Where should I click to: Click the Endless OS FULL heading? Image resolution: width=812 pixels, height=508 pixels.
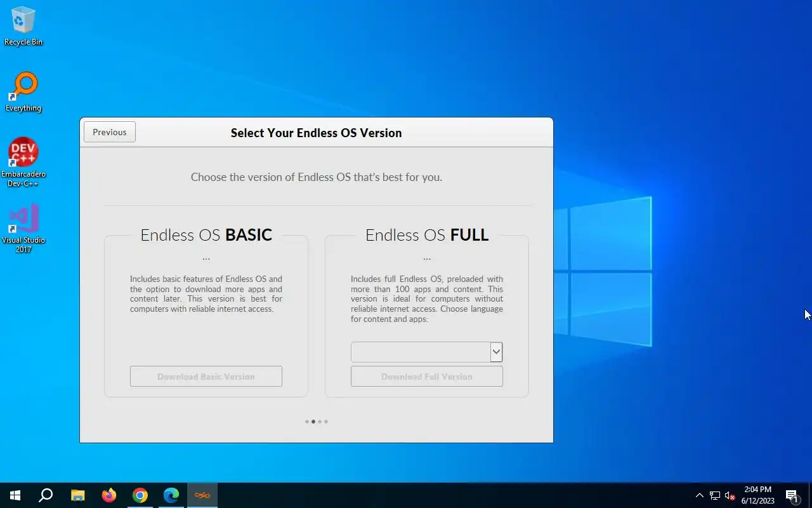click(x=427, y=234)
